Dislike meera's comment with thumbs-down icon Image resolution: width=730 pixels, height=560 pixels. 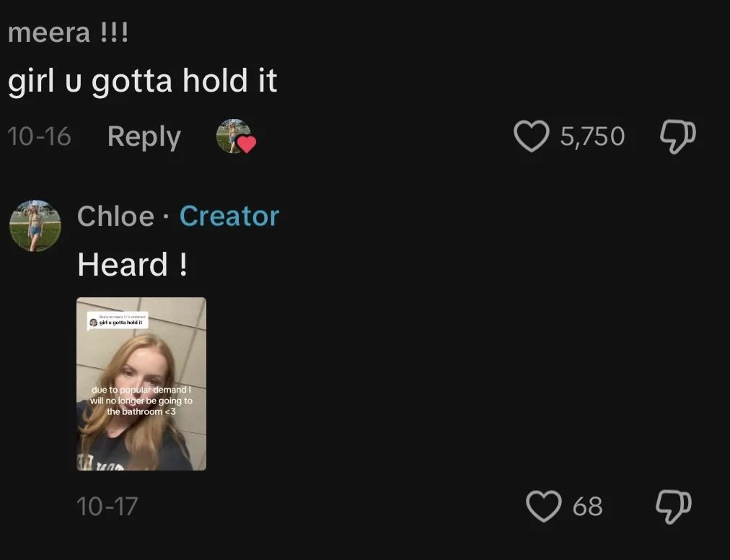click(678, 136)
